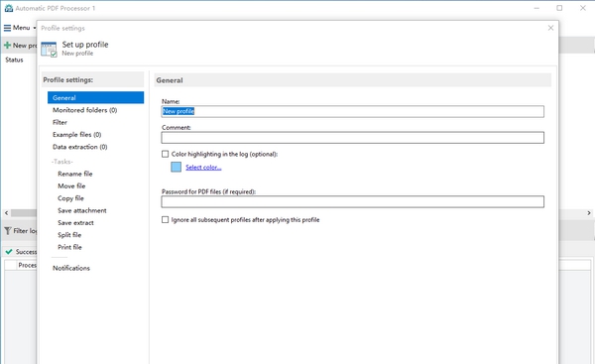Click the Automatic PDF Processor app icon
Viewport: 595px width, 364px height.
[8, 8]
